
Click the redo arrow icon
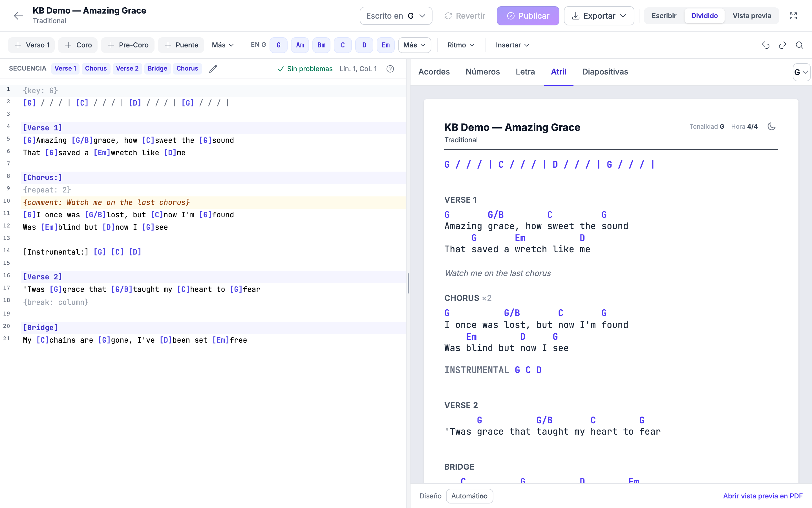tap(783, 45)
